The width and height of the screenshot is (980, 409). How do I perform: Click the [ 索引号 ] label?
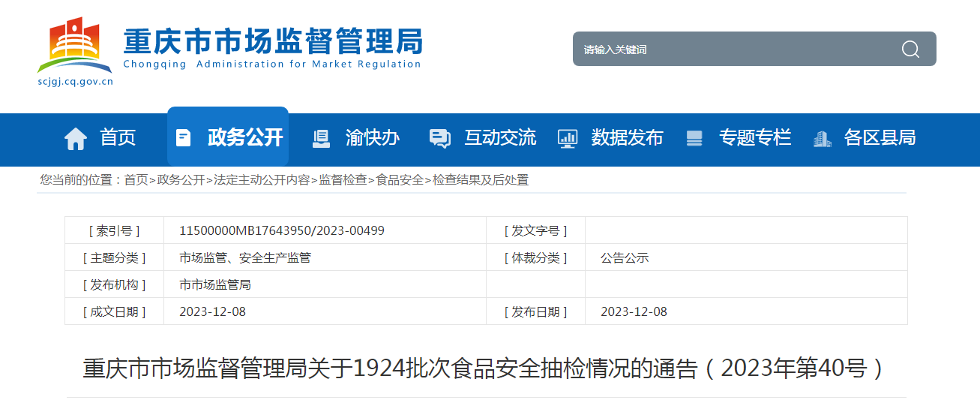pyautogui.click(x=114, y=230)
